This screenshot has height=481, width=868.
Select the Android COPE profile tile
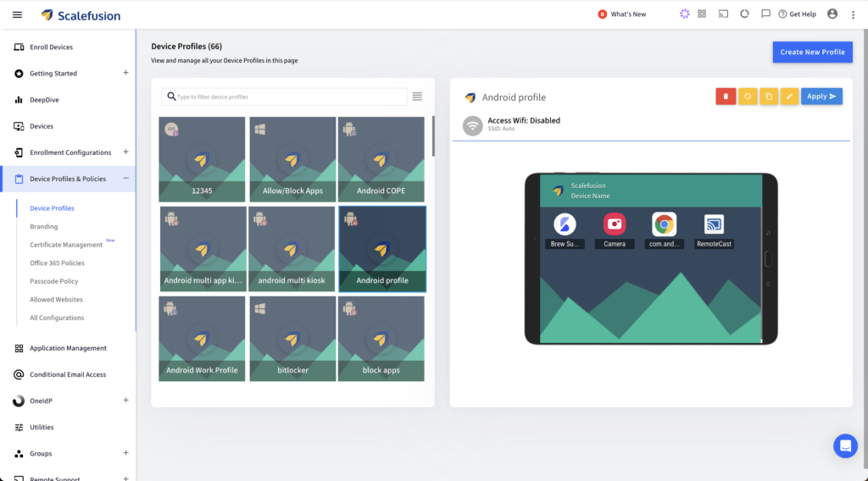coord(381,159)
